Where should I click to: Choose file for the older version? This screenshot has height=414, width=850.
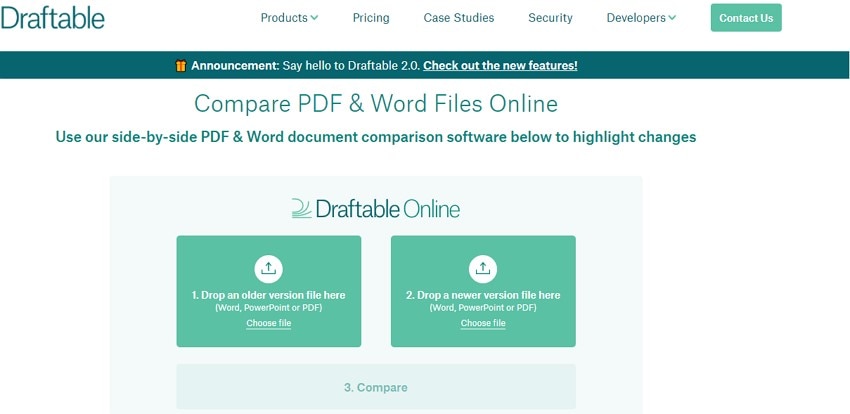(x=268, y=324)
